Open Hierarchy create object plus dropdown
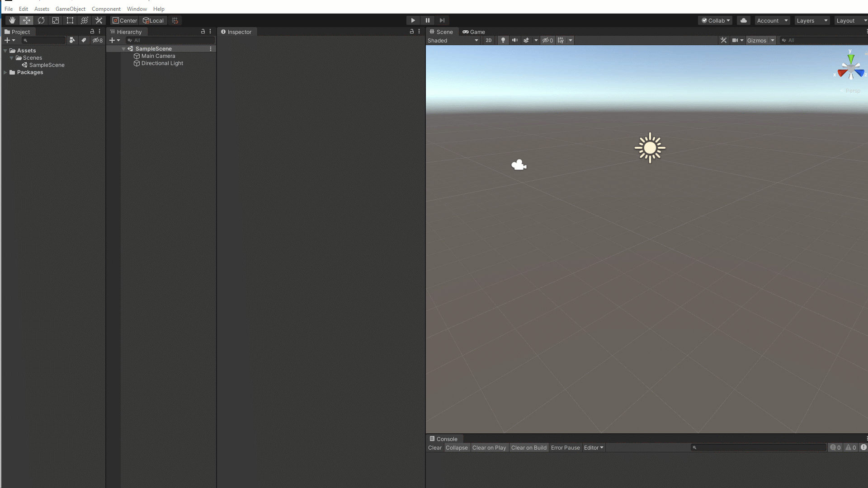Viewport: 868px width, 488px height. pos(115,40)
